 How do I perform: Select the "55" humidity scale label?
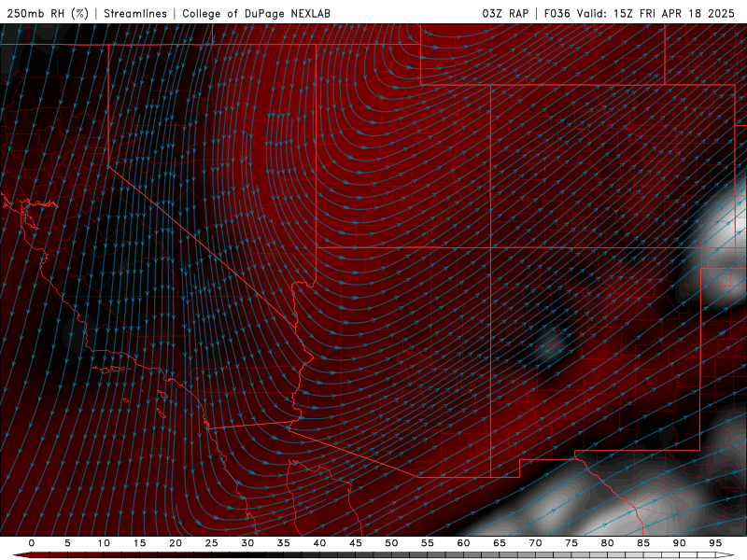428,543
